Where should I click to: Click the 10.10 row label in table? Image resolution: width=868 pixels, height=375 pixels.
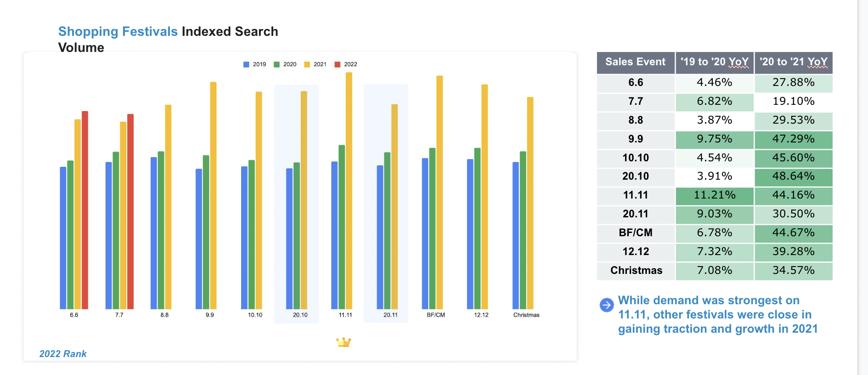pos(636,158)
